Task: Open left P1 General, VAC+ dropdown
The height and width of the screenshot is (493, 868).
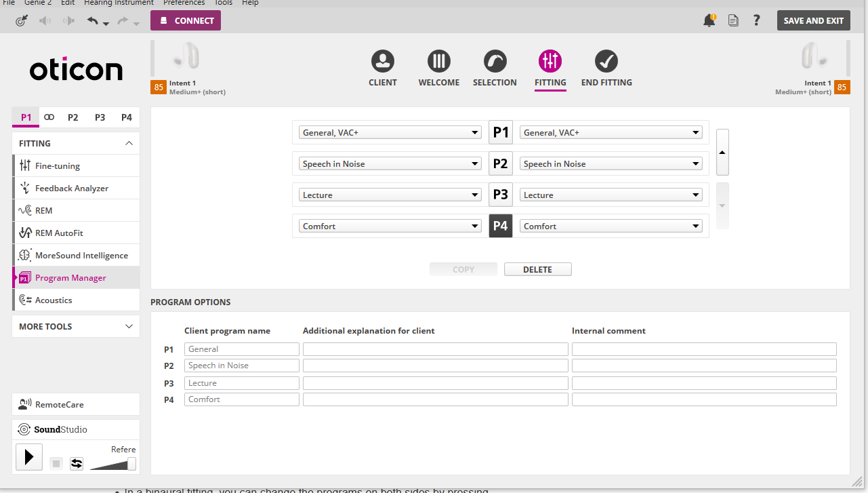Action: coord(390,133)
